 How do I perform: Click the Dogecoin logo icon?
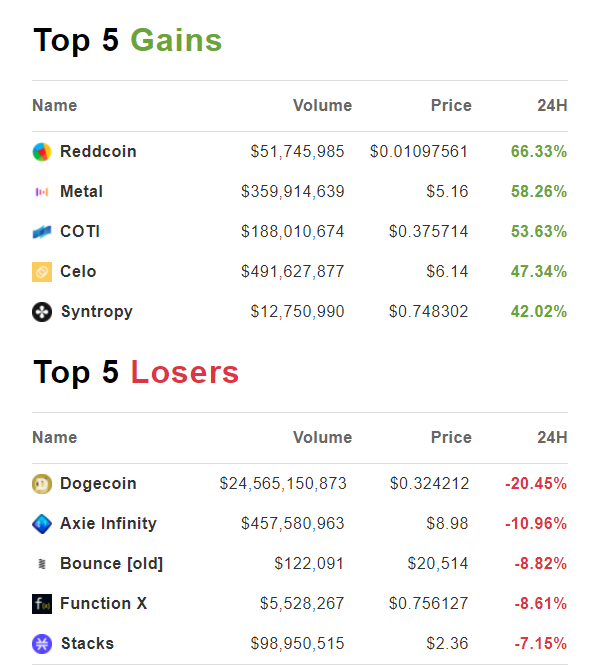pyautogui.click(x=42, y=484)
